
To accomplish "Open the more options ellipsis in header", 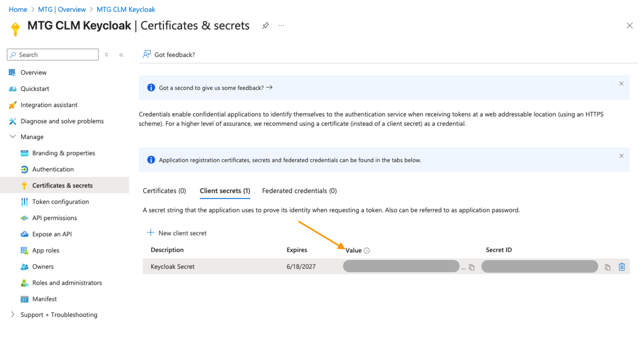I will tap(281, 26).
